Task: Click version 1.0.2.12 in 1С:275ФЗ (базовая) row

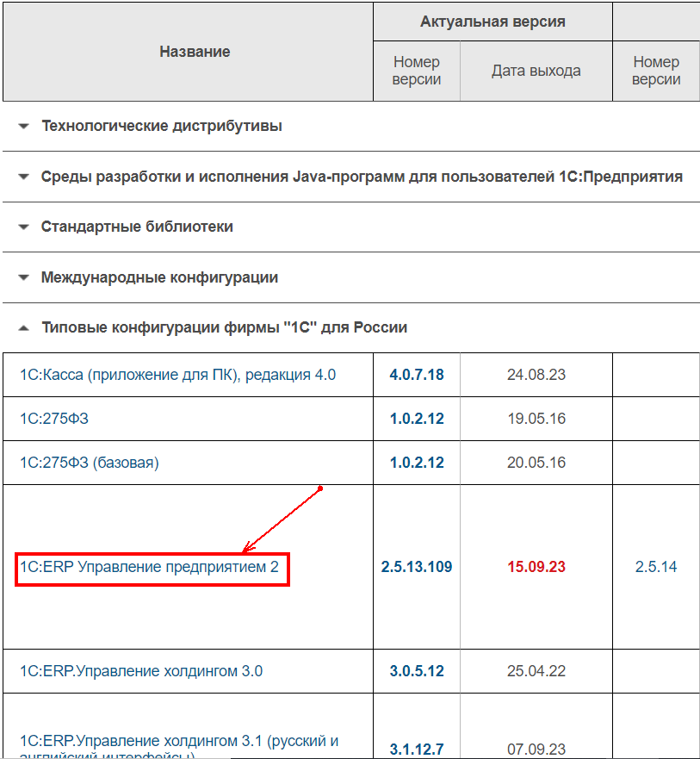Action: coord(417,463)
